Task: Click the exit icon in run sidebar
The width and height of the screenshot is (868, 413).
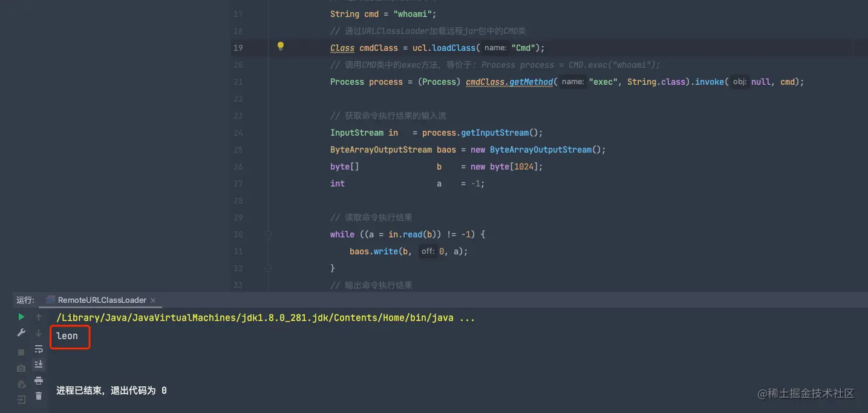Action: click(x=21, y=400)
